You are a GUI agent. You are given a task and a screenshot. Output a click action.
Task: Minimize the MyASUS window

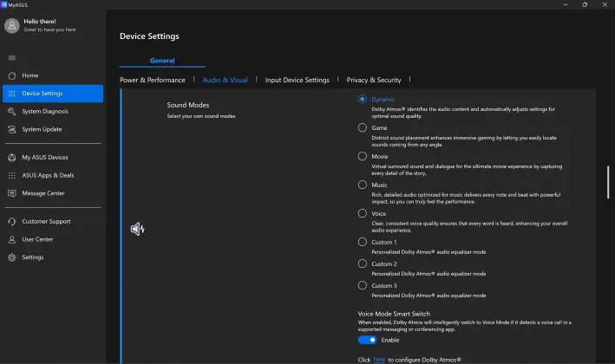[566, 4]
